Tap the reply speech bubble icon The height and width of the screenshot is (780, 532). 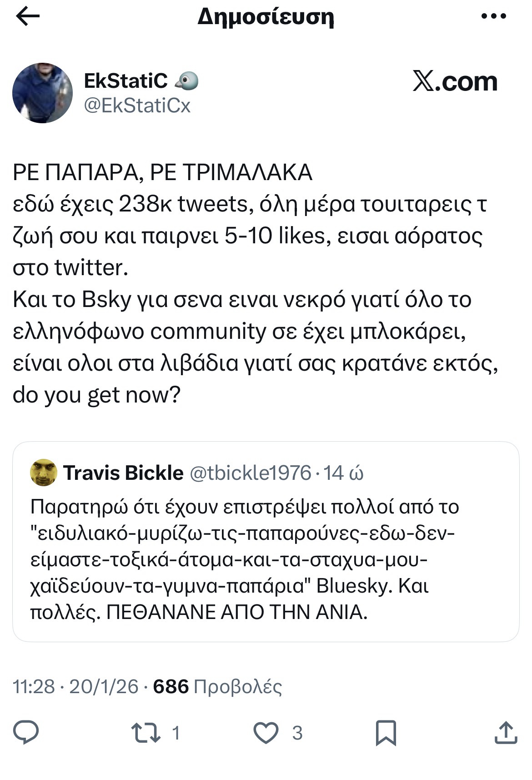tap(26, 732)
